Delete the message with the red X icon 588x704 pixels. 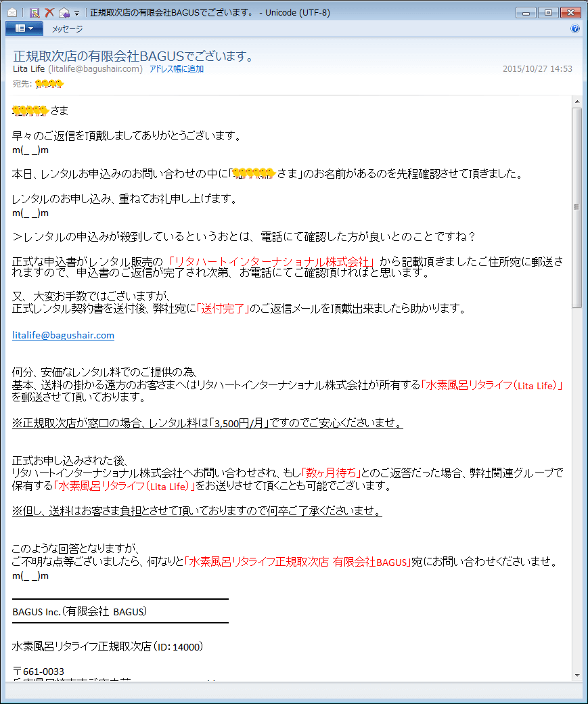[49, 13]
